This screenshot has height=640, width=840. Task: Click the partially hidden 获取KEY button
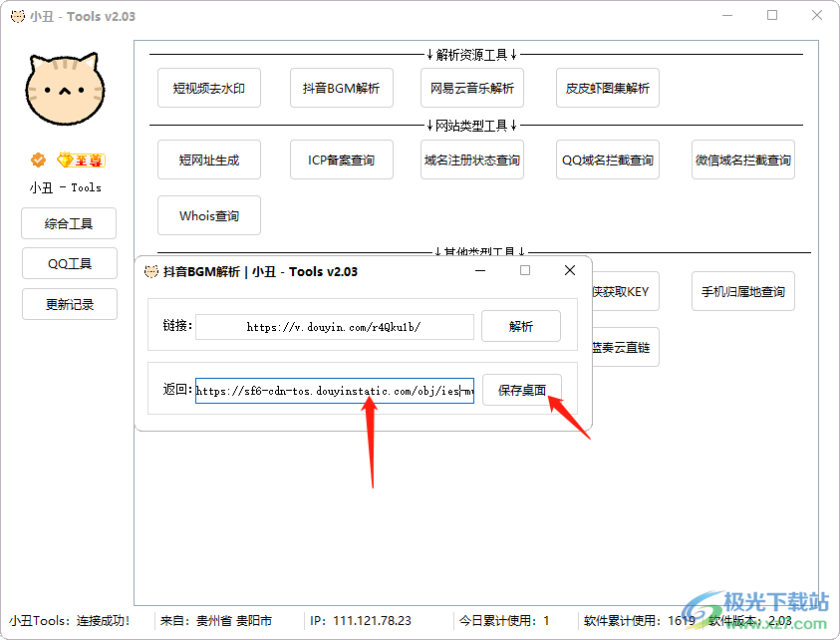click(626, 291)
